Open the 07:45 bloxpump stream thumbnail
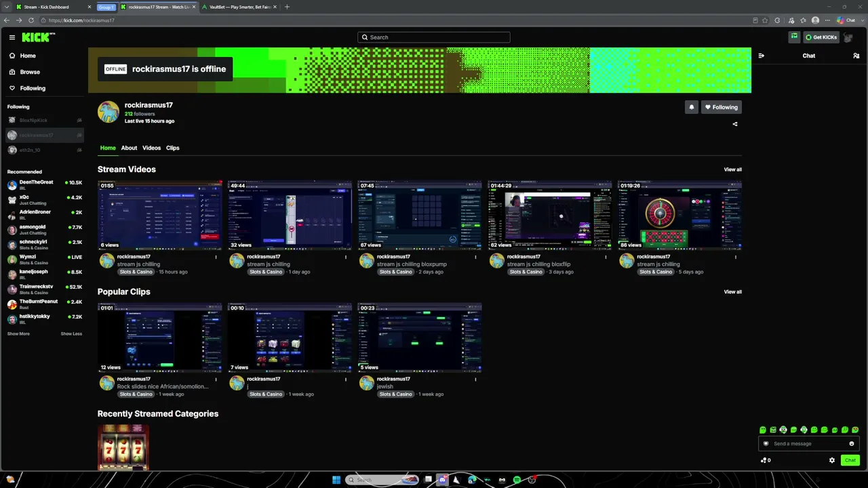868x488 pixels. point(420,215)
